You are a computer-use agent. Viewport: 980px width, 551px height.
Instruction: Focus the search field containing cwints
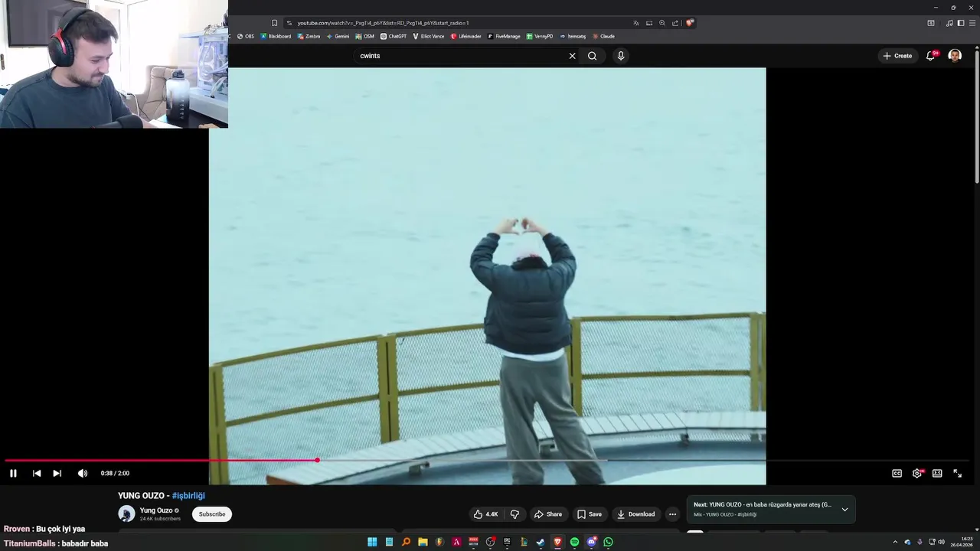click(x=459, y=56)
